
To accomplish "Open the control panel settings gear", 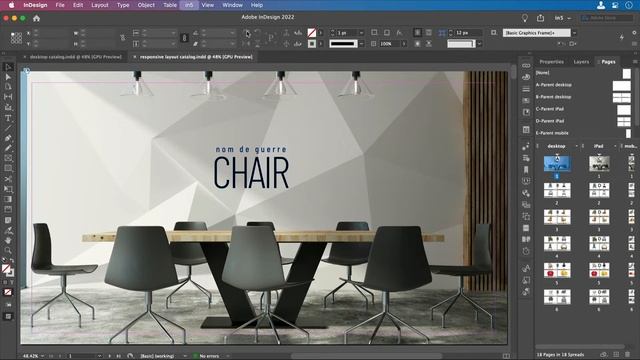I will [634, 33].
